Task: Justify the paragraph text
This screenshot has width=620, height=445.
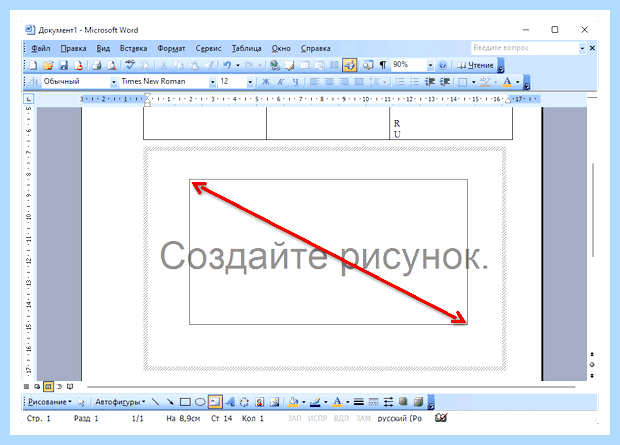Action: tap(359, 82)
